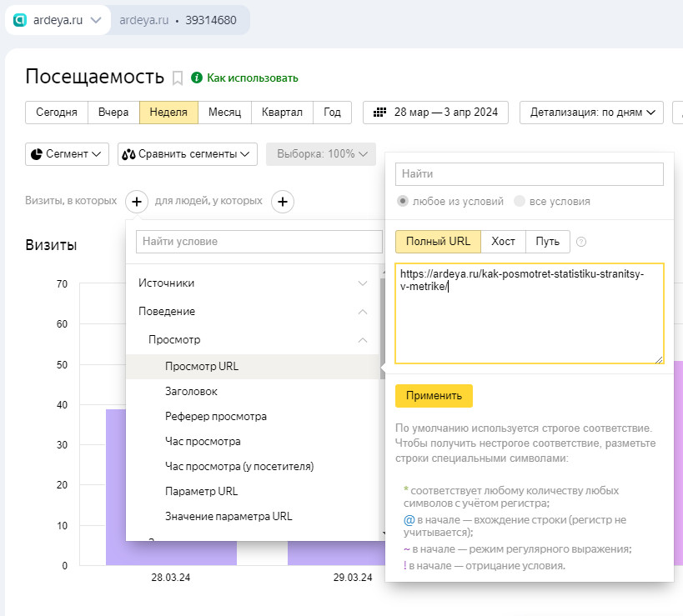Click the question mark help icon beside Путь
This screenshot has width=683, height=616.
tap(581, 242)
